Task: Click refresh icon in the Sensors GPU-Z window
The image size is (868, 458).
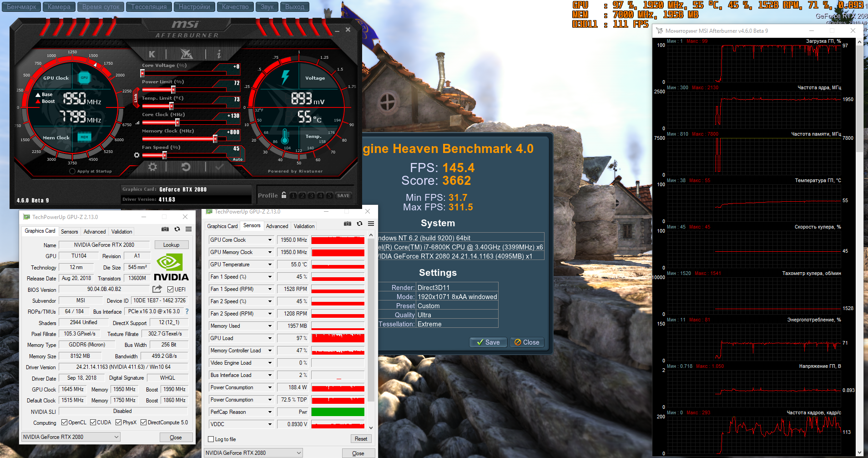Action: pyautogui.click(x=359, y=224)
